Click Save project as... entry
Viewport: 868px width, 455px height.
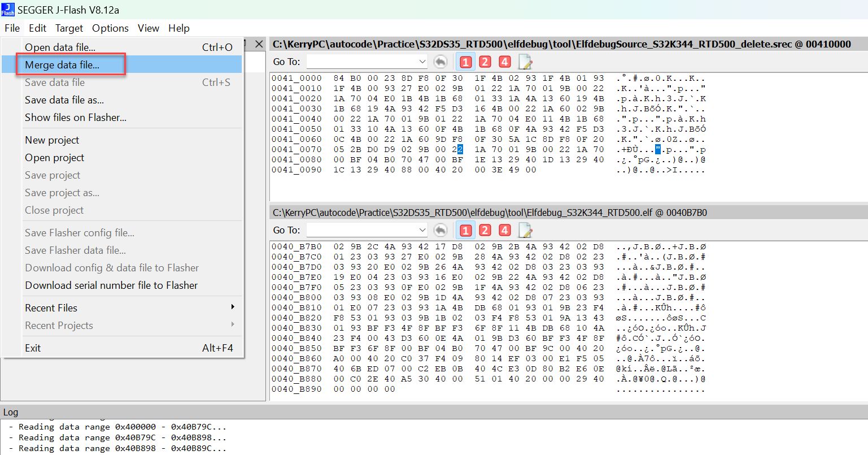(123, 193)
